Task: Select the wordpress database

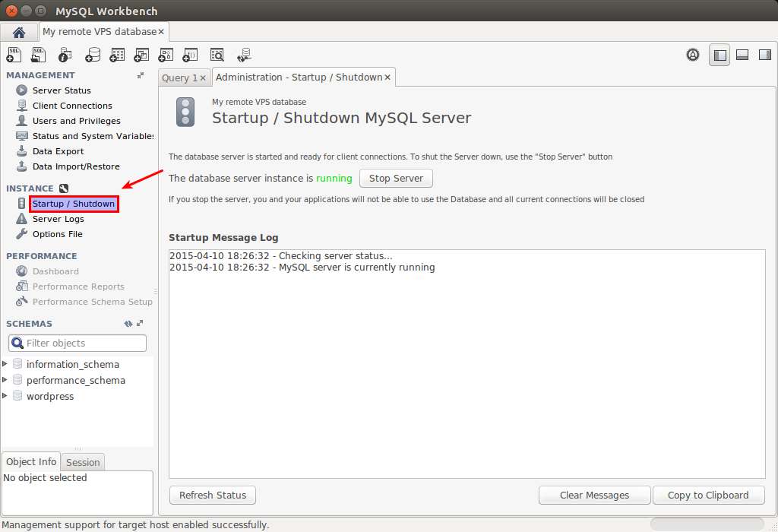Action: pyautogui.click(x=50, y=396)
